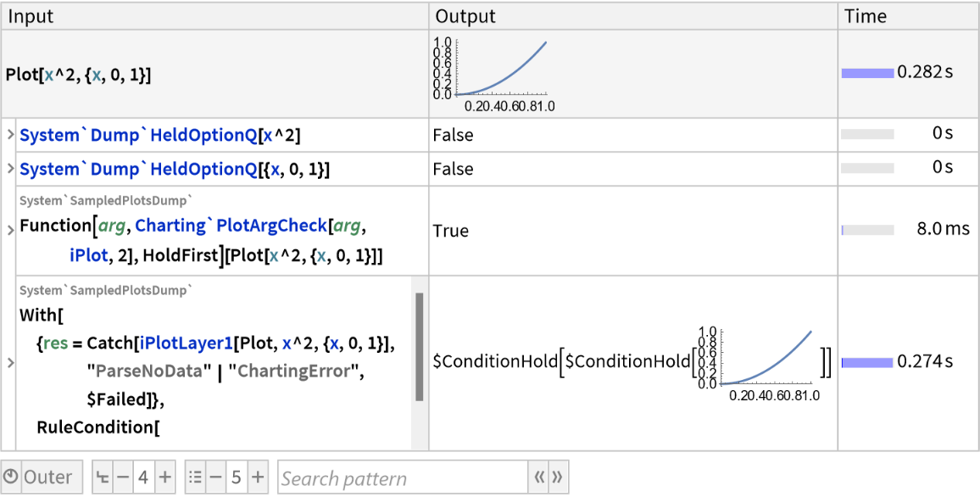Click the list lines icon before the 5
Screen dimensions: 980x497
tap(196, 476)
